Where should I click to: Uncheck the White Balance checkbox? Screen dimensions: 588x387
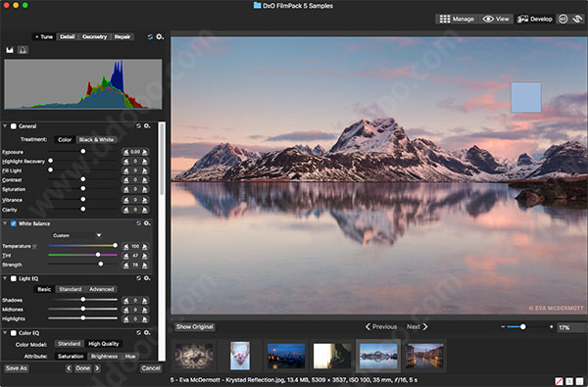[x=14, y=223]
